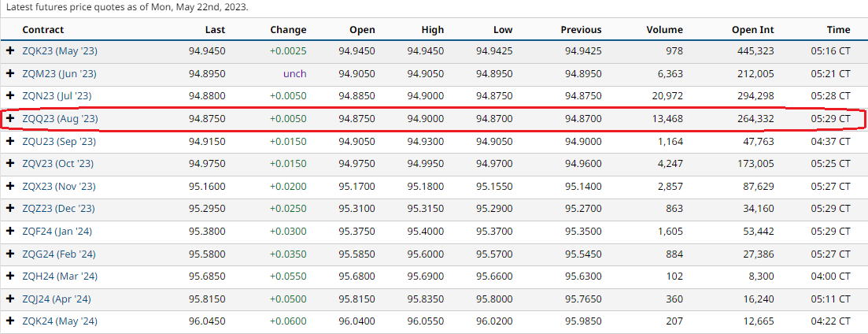868x334 pixels.
Task: Sort table by Volume column header
Action: click(664, 30)
